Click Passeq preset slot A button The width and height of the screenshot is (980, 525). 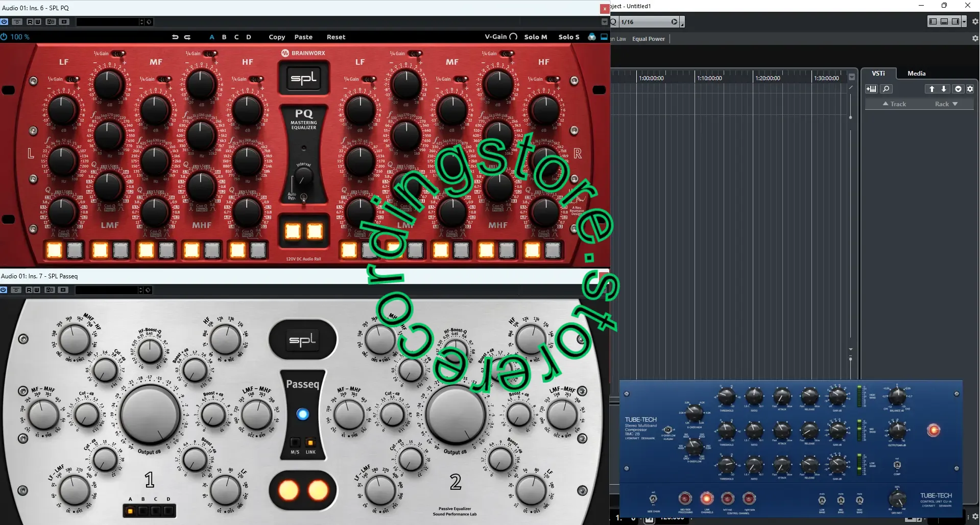(130, 510)
